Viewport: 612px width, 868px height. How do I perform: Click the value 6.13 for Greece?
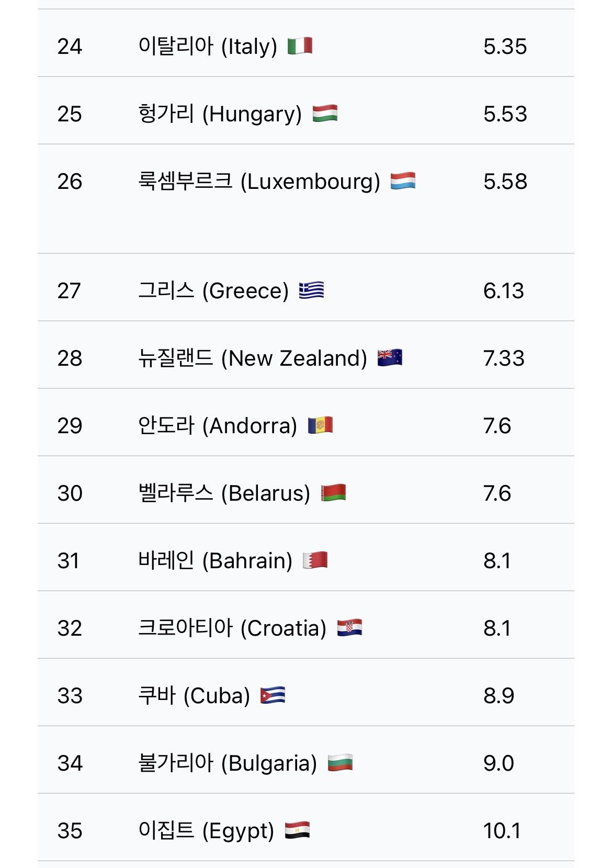pyautogui.click(x=503, y=291)
